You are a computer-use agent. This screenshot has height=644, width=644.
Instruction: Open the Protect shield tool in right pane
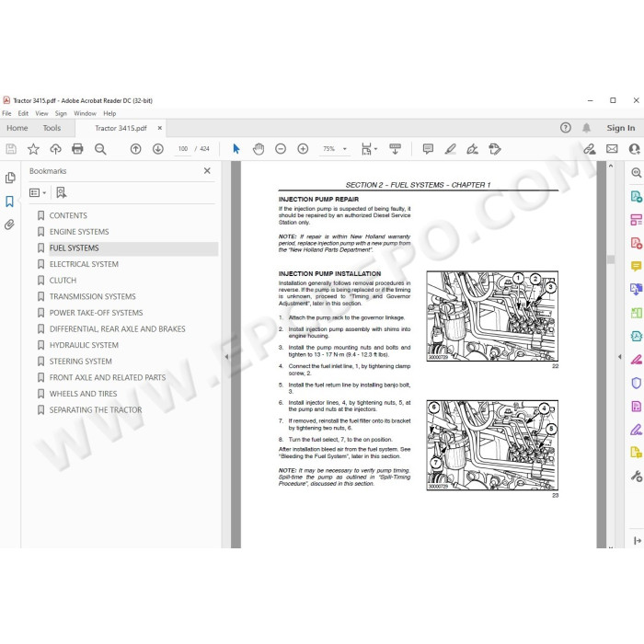tap(637, 383)
